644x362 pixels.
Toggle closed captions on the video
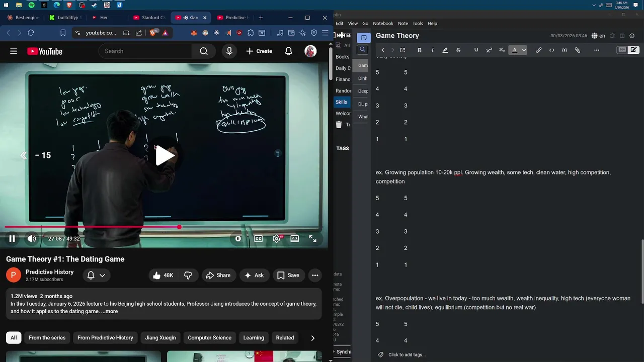tap(258, 239)
